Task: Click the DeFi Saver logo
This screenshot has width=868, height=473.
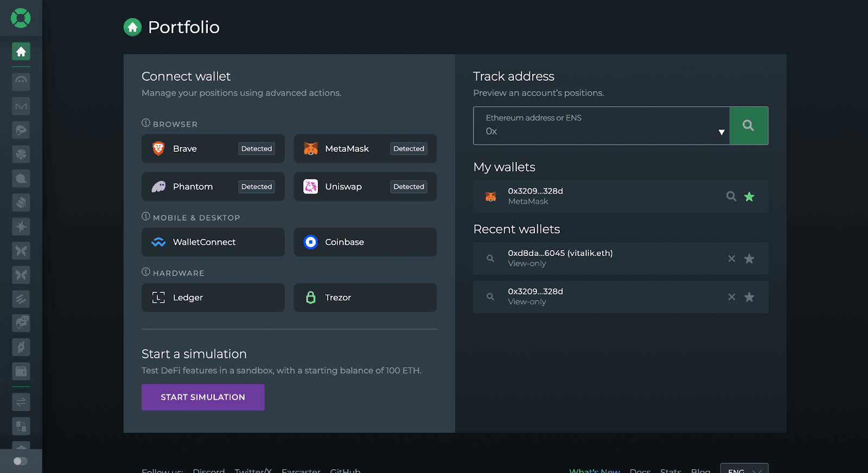Action: 21,18
